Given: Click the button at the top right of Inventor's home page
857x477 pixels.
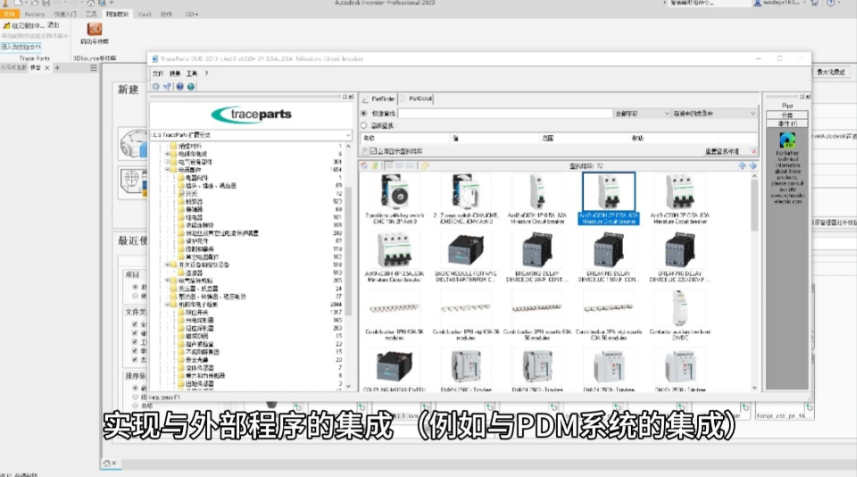Looking at the screenshot, I should (x=830, y=72).
